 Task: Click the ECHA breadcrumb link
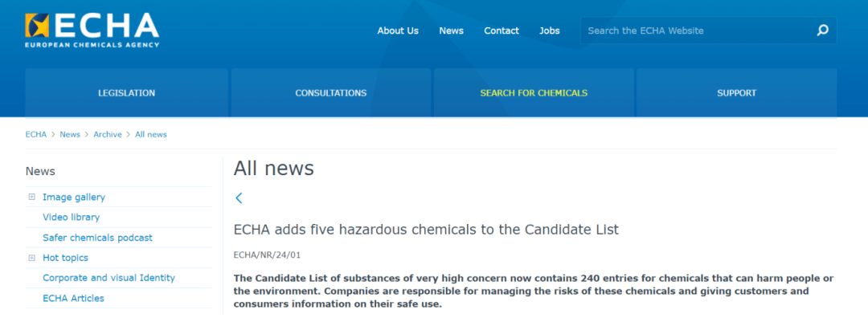click(x=36, y=134)
